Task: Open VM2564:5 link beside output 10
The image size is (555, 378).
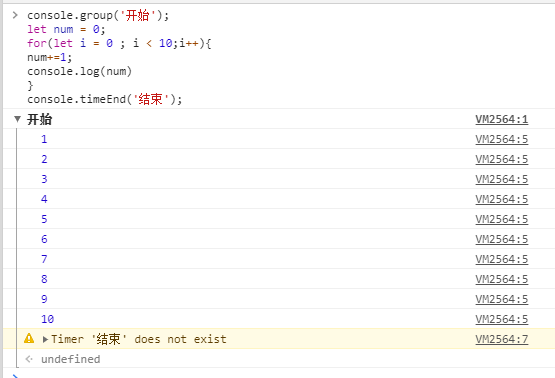Action: pyautogui.click(x=502, y=319)
